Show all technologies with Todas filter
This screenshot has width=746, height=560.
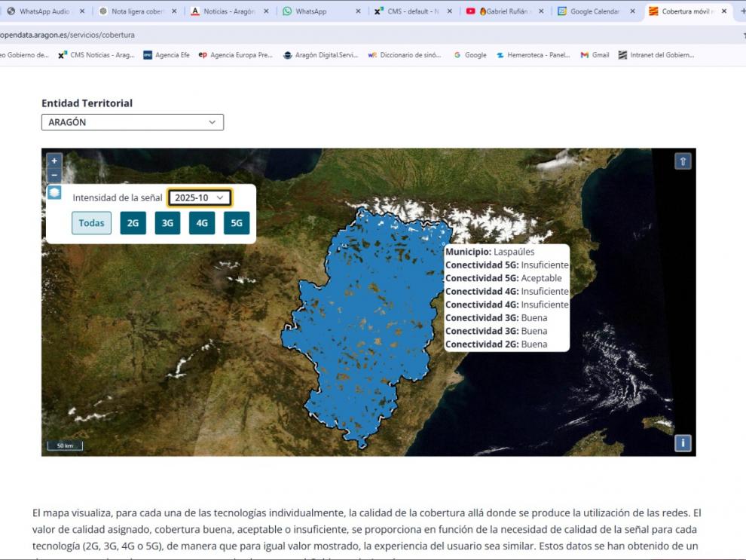91,223
